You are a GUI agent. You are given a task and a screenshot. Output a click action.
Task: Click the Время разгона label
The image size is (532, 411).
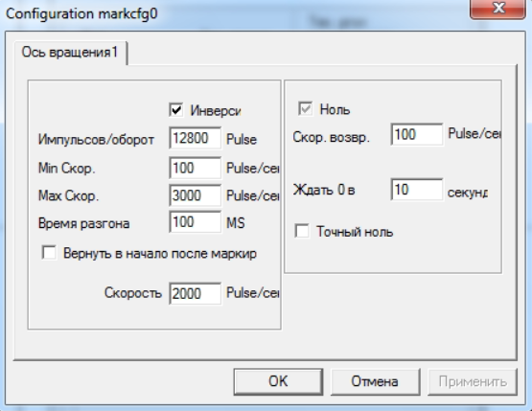pyautogui.click(x=83, y=223)
